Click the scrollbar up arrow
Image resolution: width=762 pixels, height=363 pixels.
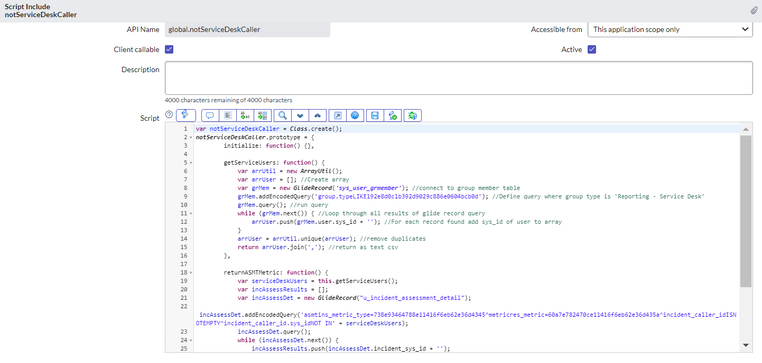point(745,129)
